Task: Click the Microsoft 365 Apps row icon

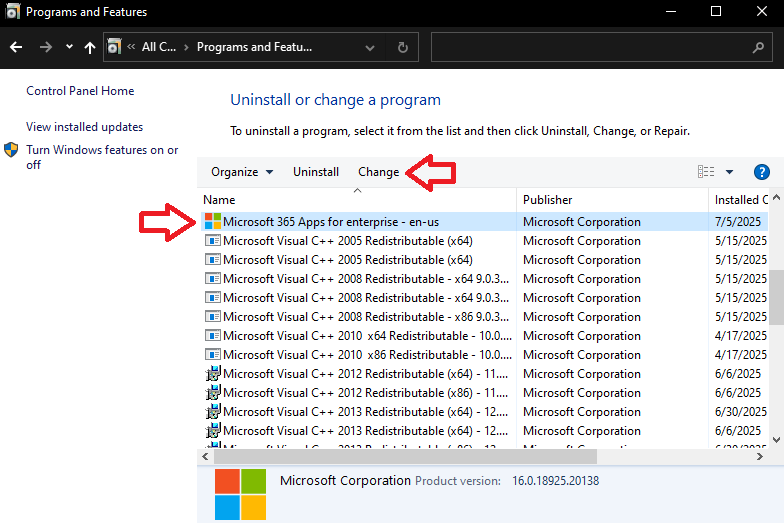Action: [x=213, y=222]
